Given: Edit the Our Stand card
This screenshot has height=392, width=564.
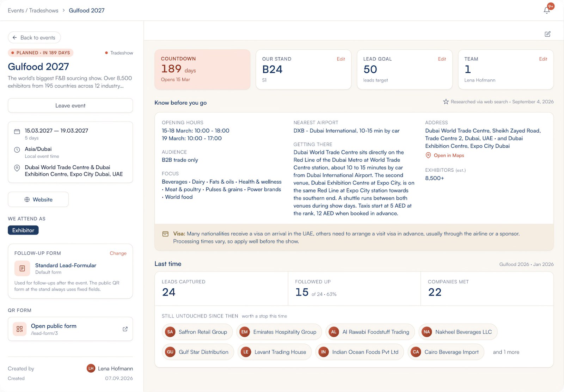Looking at the screenshot, I should pyautogui.click(x=341, y=59).
